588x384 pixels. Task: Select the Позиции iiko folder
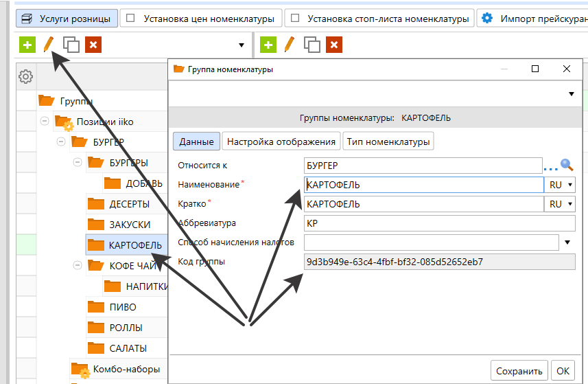click(94, 122)
